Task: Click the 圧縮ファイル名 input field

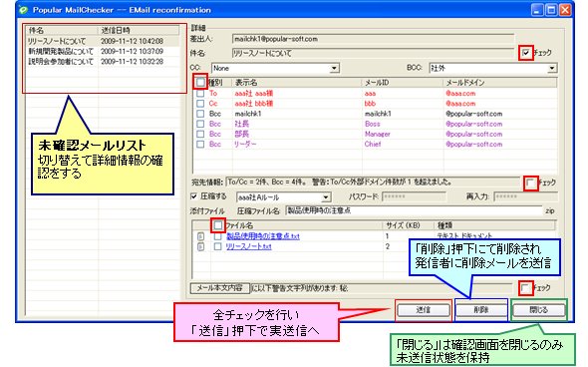Action: (x=414, y=210)
